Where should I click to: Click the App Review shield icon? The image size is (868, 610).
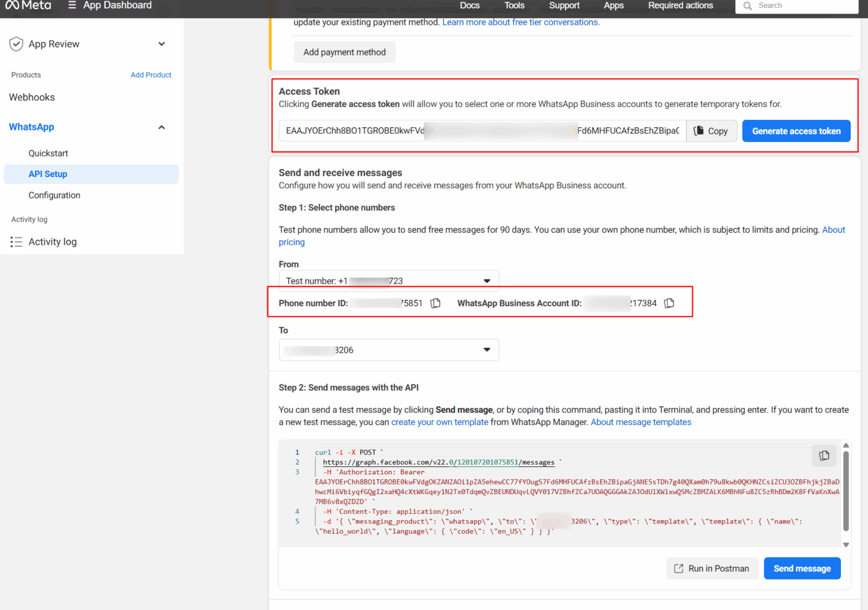click(x=16, y=44)
